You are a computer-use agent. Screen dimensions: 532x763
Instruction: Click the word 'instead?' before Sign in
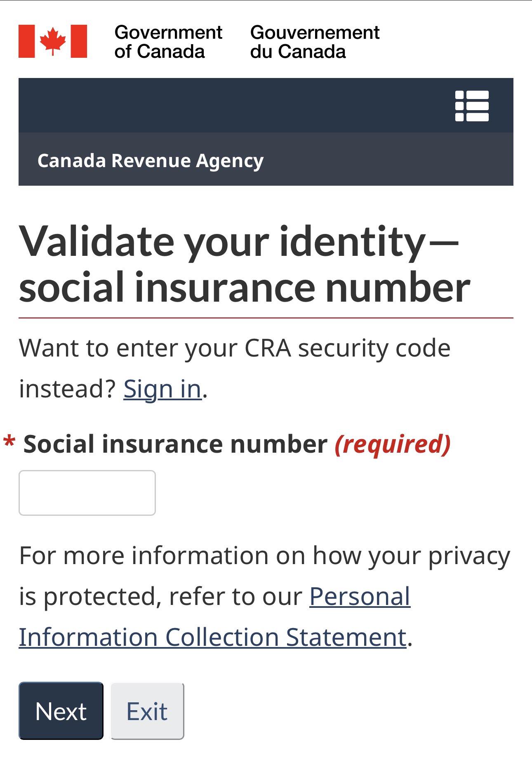coord(68,389)
